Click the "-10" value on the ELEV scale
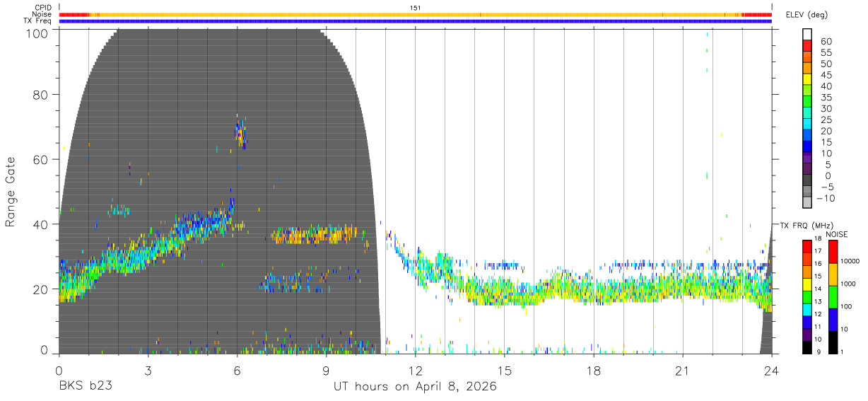 [x=824, y=199]
